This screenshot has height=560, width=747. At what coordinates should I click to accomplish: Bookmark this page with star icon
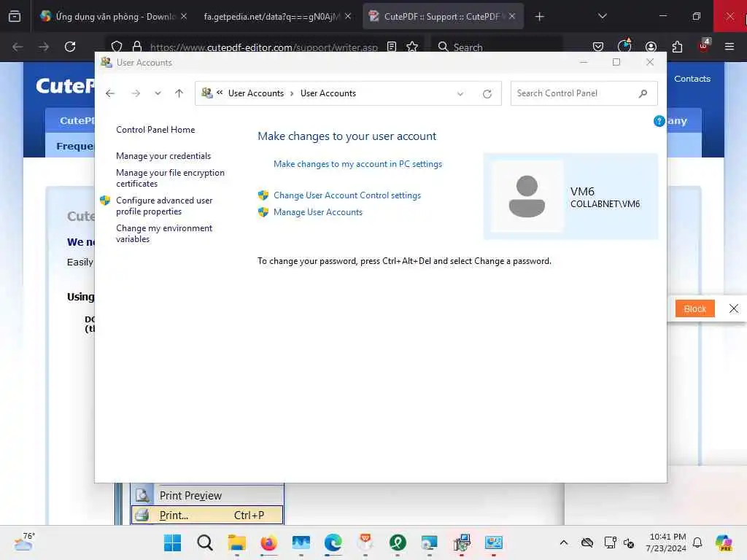[412, 47]
